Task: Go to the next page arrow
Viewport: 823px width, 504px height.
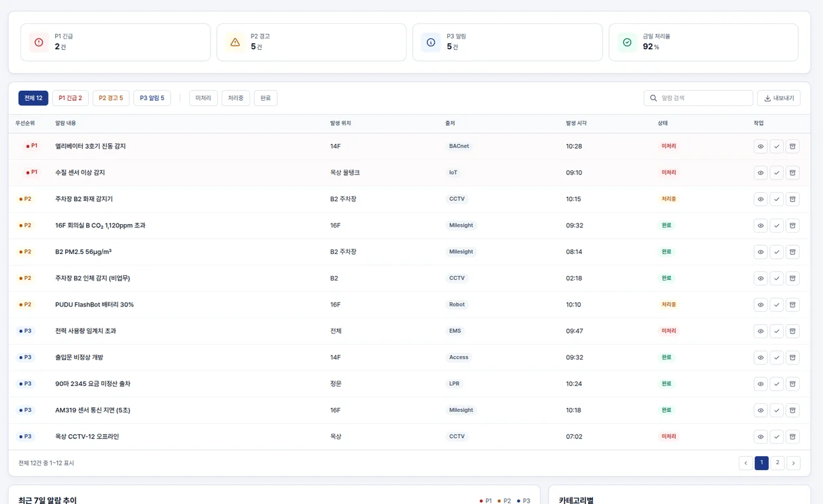Action: click(x=793, y=463)
